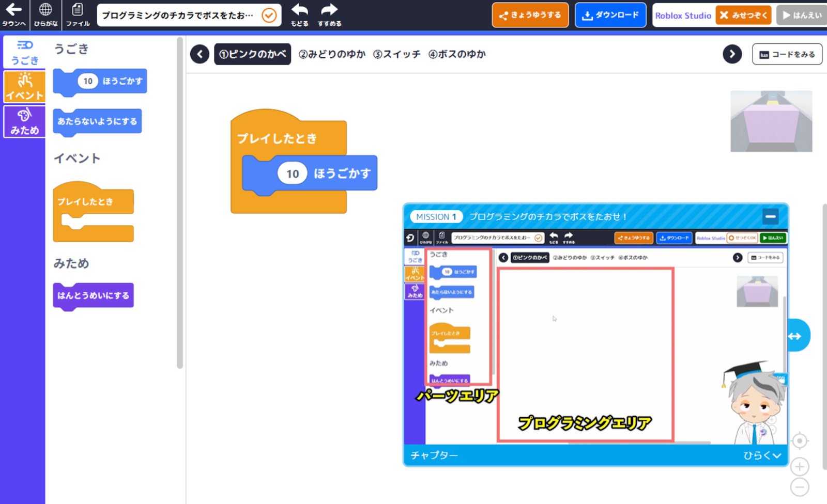Click the ダウンロード download button
This screenshot has width=827, height=504.
point(610,15)
